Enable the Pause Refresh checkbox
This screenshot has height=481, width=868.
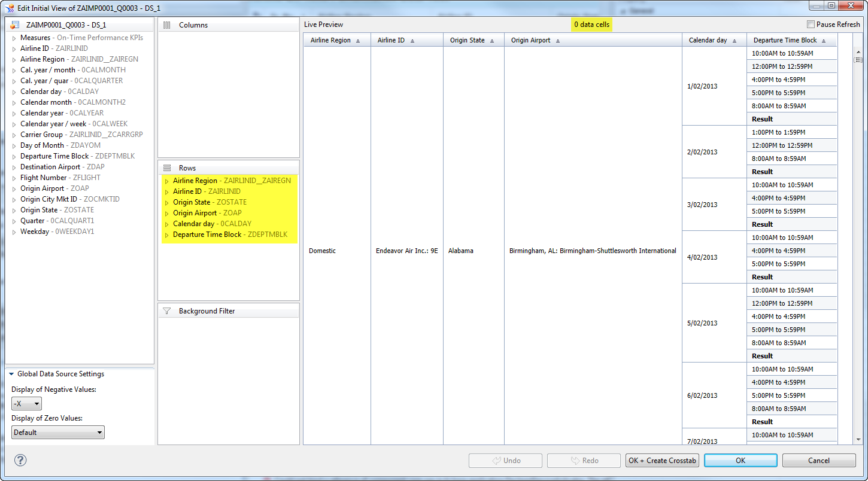click(x=811, y=25)
